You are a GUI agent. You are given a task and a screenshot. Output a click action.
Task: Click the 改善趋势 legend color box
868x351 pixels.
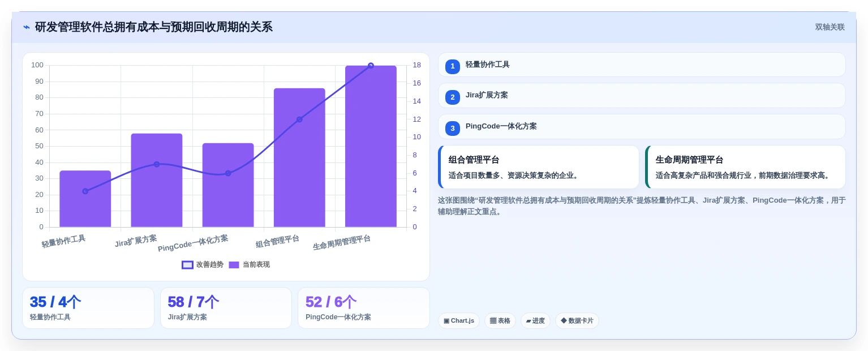(188, 264)
